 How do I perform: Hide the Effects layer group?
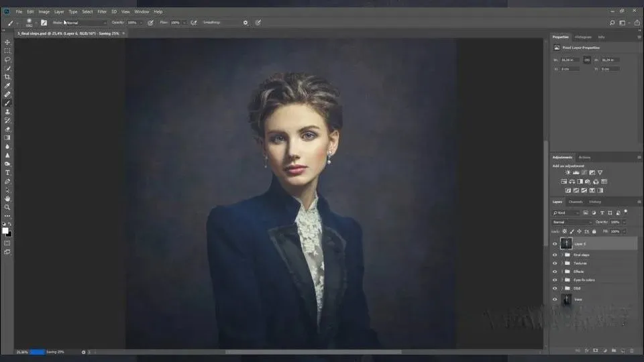coord(555,271)
